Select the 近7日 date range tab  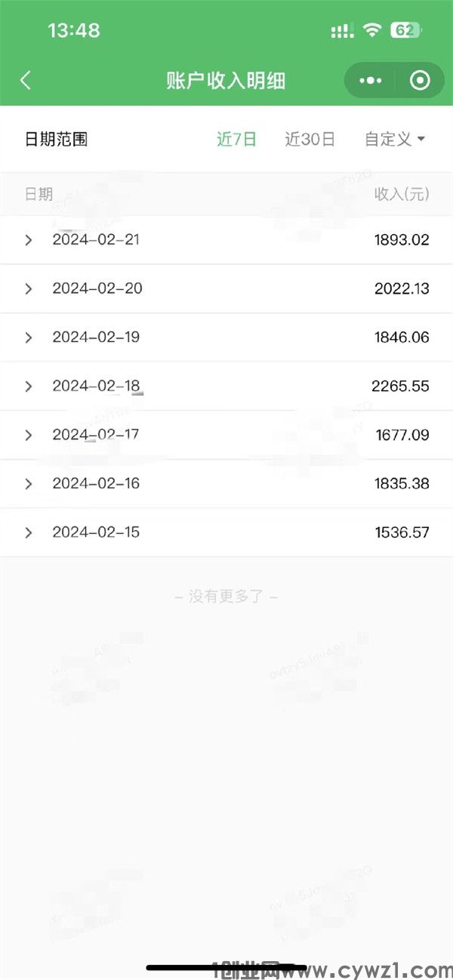236,139
